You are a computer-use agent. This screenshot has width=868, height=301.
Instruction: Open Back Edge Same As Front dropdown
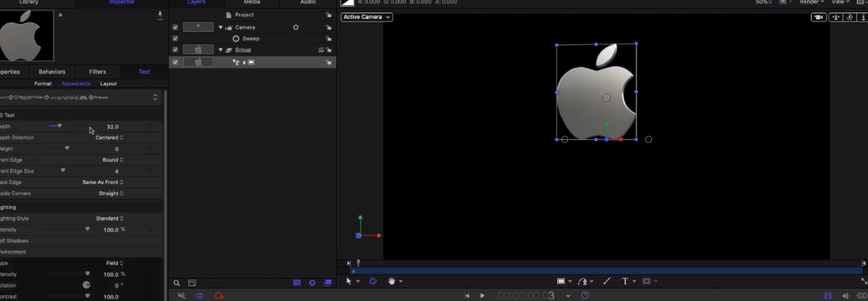(103, 182)
